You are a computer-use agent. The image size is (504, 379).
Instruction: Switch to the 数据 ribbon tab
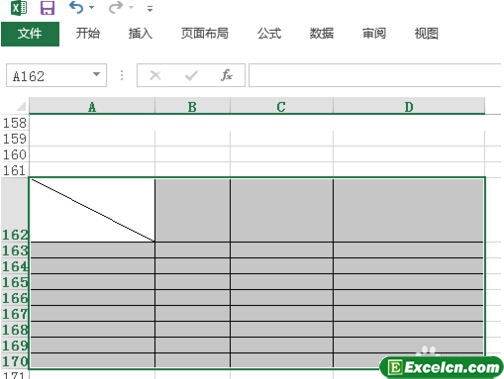[x=322, y=33]
